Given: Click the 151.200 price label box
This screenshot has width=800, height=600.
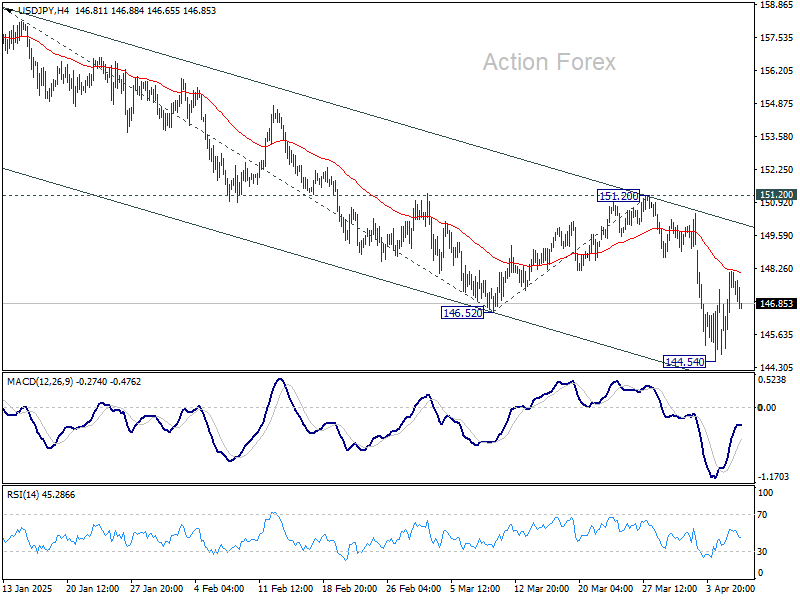Looking at the screenshot, I should click(x=618, y=195).
